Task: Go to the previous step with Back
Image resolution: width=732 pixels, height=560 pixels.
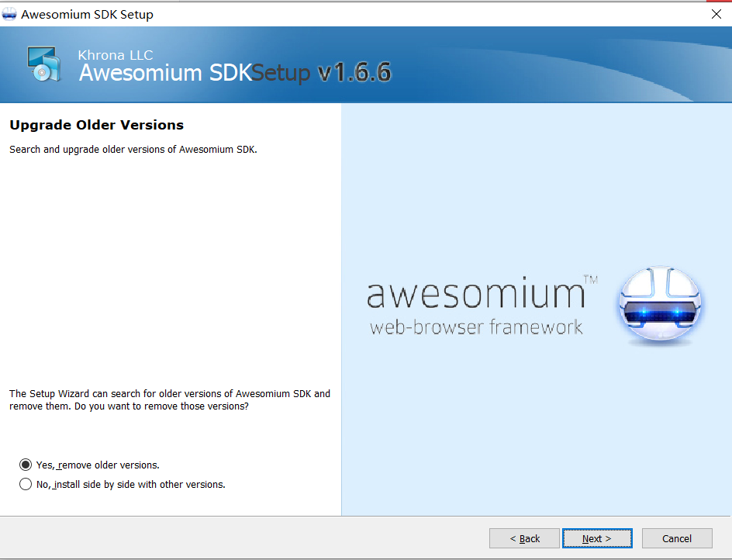Action: coord(524,538)
